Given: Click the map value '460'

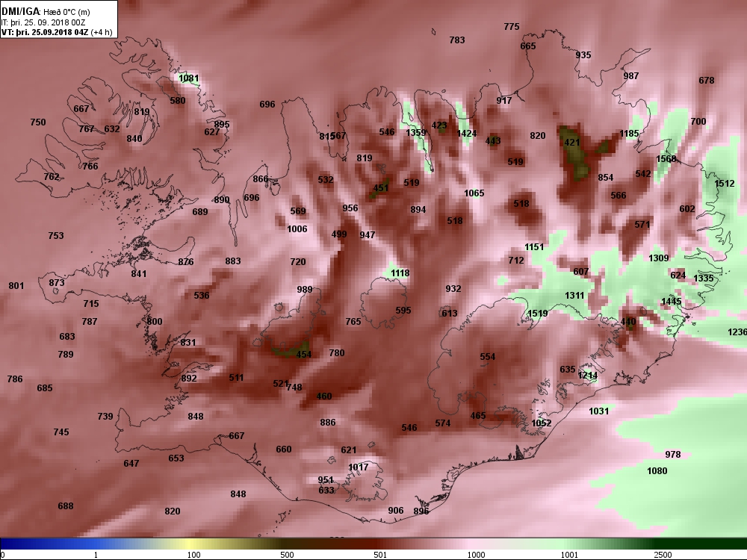Looking at the screenshot, I should [x=324, y=396].
